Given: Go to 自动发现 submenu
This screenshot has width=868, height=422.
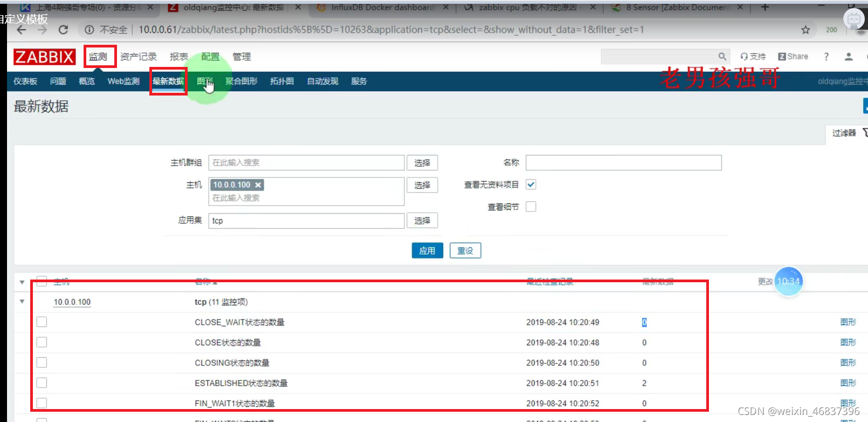Looking at the screenshot, I should pyautogui.click(x=322, y=81).
